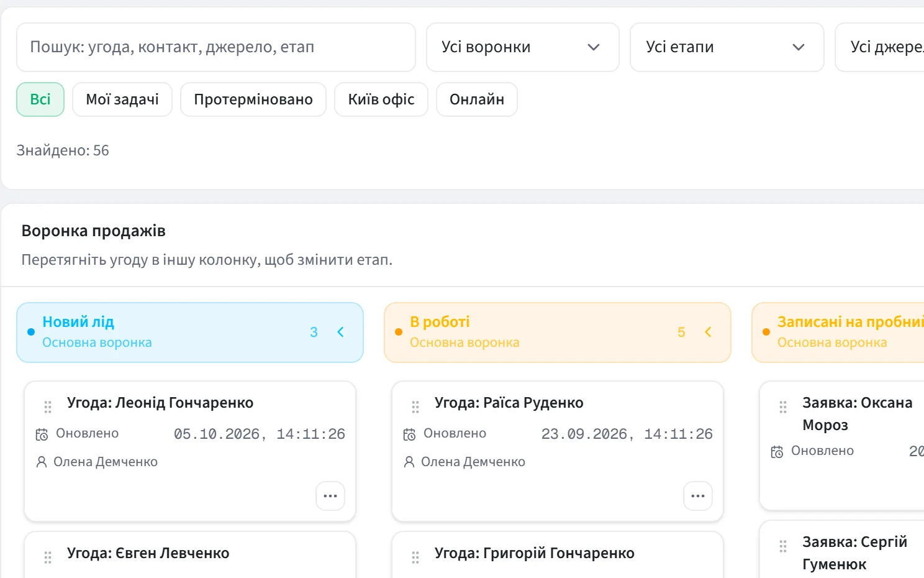Click date 05.10.2026, 14:11:26
Image resolution: width=924 pixels, height=578 pixels.
[260, 434]
